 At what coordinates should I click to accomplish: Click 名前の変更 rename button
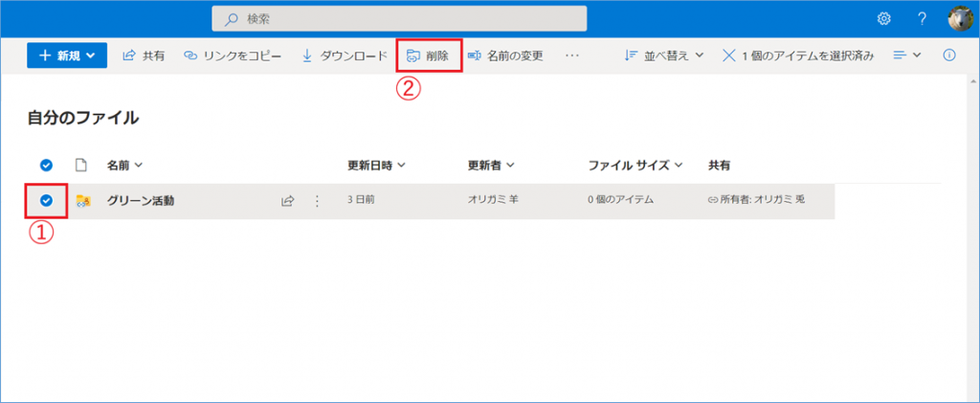[x=505, y=56]
